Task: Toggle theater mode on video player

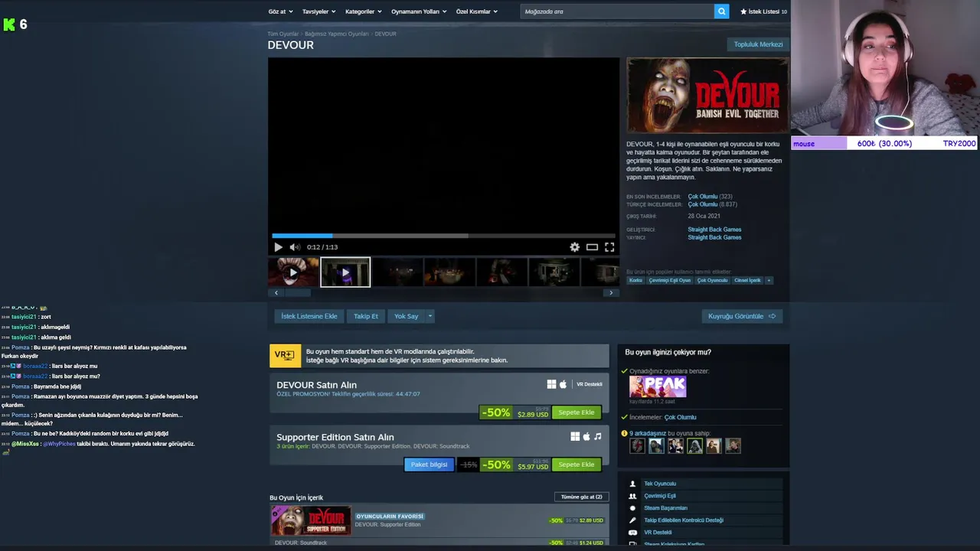Action: tap(592, 247)
